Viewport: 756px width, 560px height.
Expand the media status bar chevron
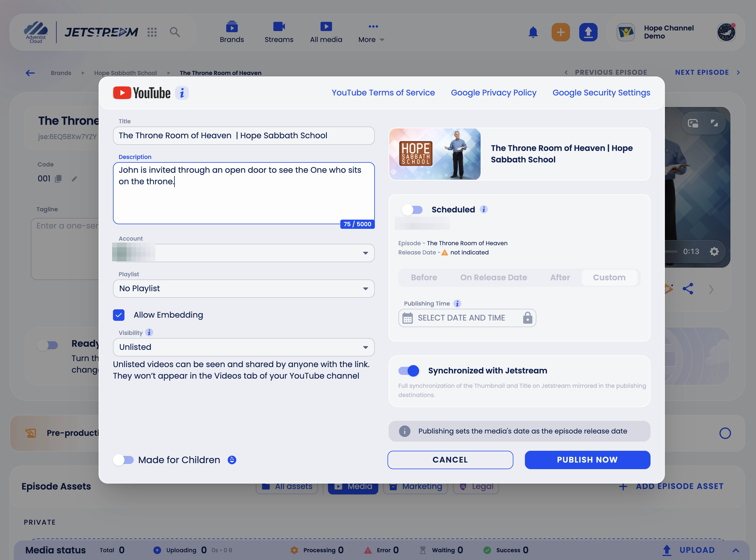pos(736,550)
